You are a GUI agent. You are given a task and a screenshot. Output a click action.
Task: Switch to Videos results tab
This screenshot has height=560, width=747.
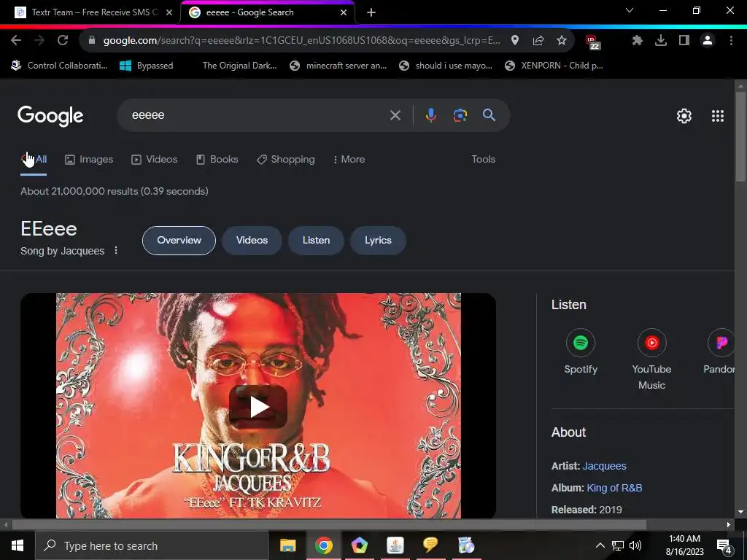[155, 160]
